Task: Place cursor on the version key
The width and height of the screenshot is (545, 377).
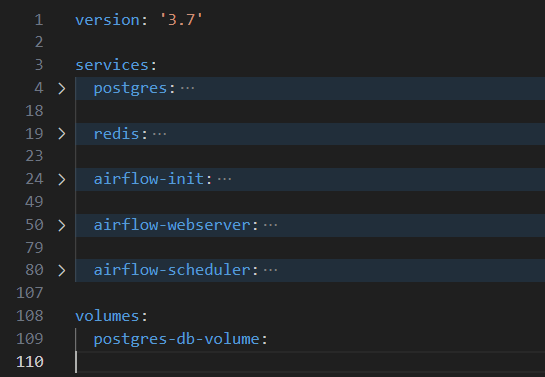Action: [107, 20]
